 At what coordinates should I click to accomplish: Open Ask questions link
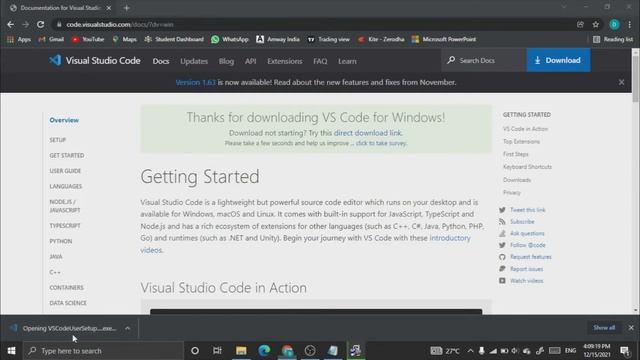(x=527, y=233)
